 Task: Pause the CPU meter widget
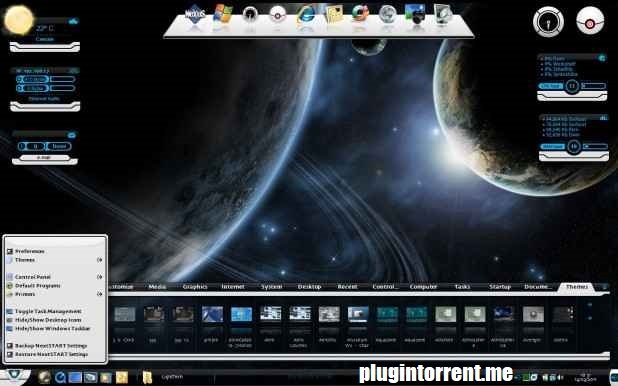(572, 86)
